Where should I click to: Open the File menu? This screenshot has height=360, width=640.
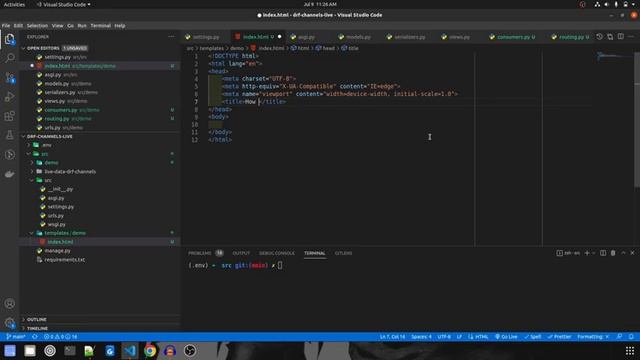(6, 26)
